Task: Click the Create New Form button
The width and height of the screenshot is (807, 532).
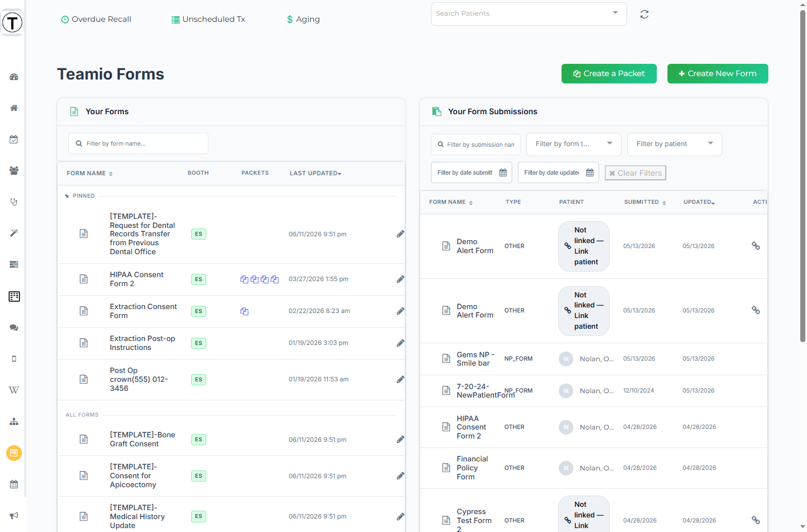Action: coord(718,73)
